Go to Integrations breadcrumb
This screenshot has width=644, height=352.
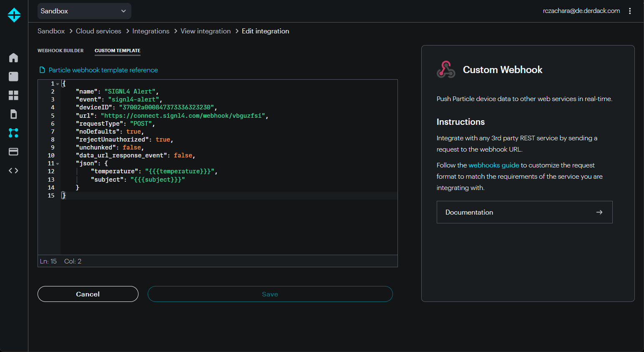[x=151, y=31]
